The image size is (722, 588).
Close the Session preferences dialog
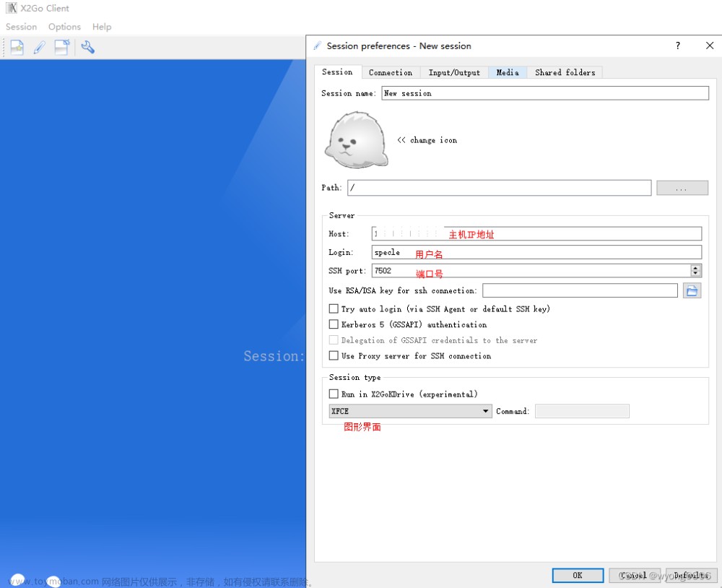710,46
